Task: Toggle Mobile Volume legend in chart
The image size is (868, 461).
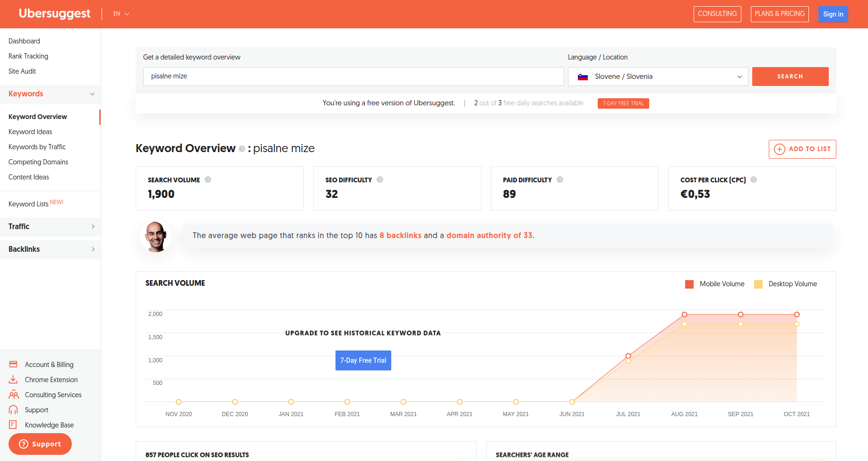Action: click(x=714, y=284)
